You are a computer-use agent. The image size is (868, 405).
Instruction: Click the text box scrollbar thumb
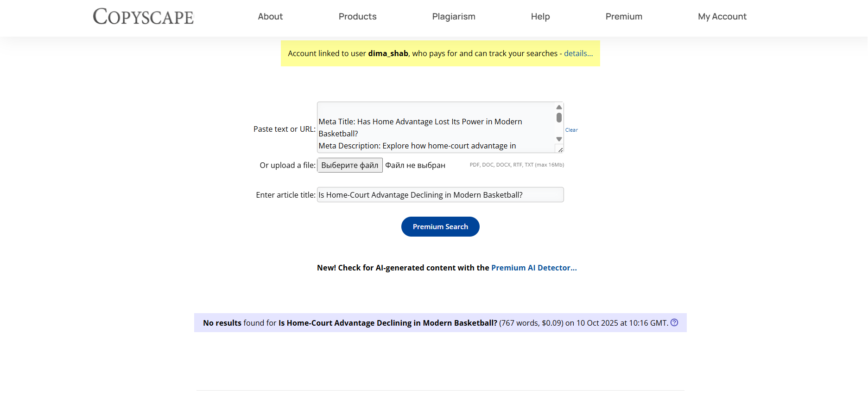[559, 118]
